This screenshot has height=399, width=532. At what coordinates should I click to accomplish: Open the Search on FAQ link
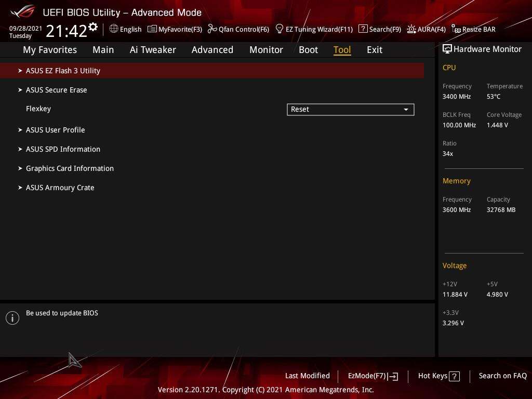502,376
